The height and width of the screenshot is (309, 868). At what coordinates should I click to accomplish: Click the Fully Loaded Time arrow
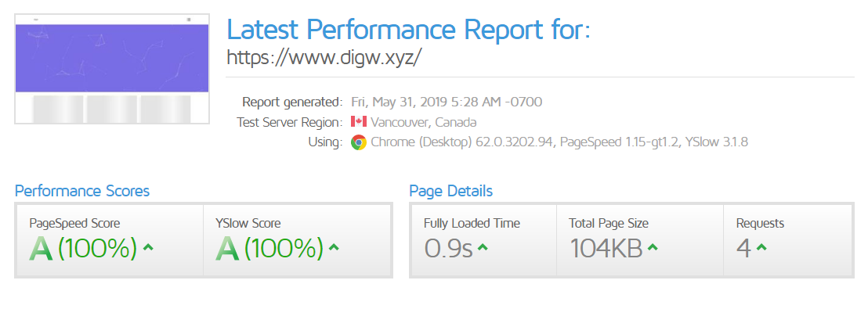point(483,248)
